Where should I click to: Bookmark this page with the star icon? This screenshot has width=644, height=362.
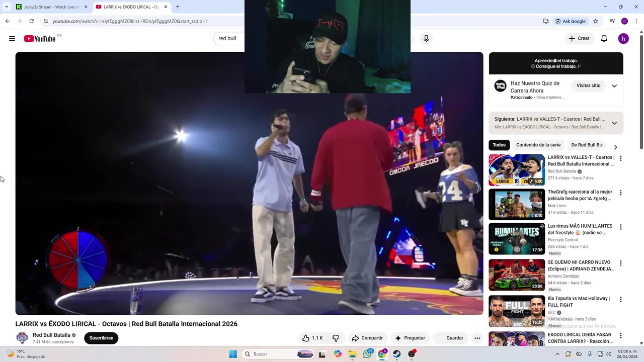pyautogui.click(x=596, y=21)
